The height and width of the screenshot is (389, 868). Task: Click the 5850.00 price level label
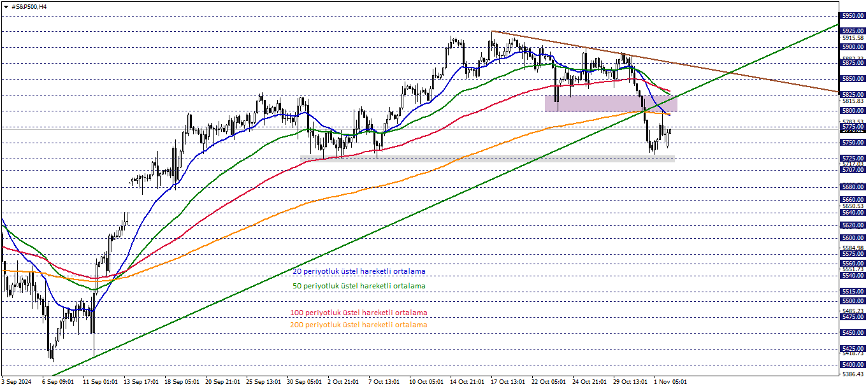coord(853,79)
